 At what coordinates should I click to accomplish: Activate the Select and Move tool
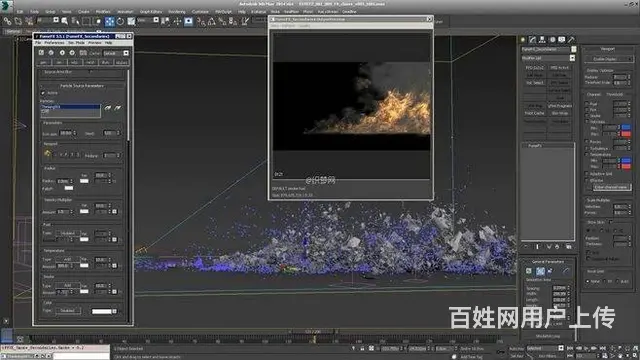[x=109, y=21]
